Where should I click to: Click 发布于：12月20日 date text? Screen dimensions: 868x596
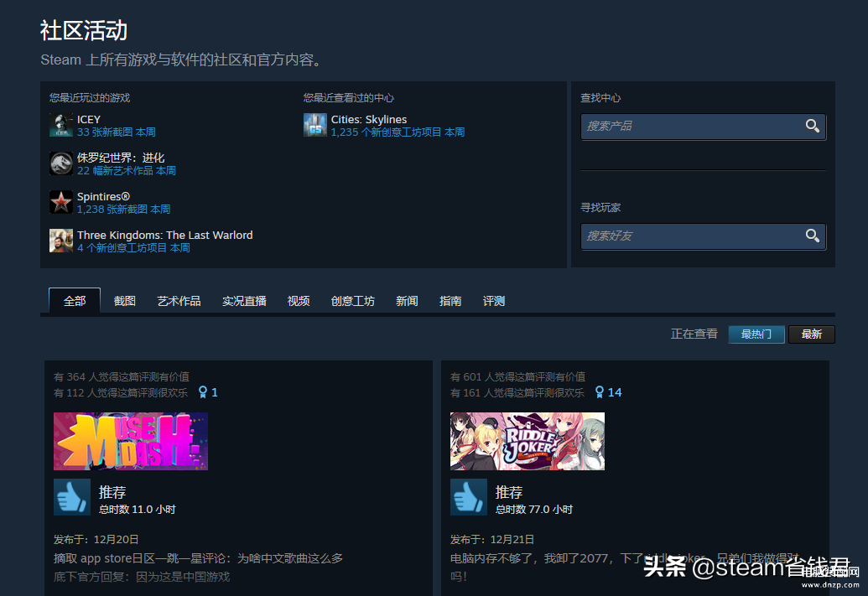point(96,540)
